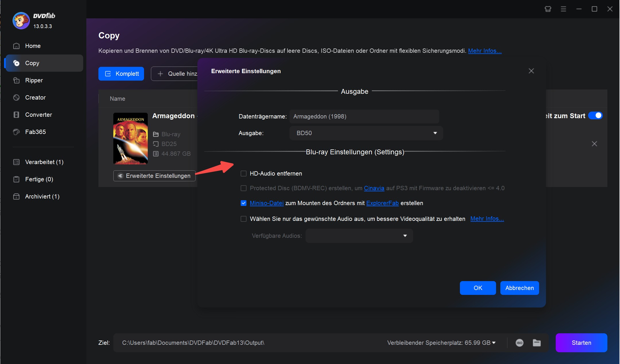Click the Fab365 icon
The height and width of the screenshot is (364, 620).
[x=16, y=132]
